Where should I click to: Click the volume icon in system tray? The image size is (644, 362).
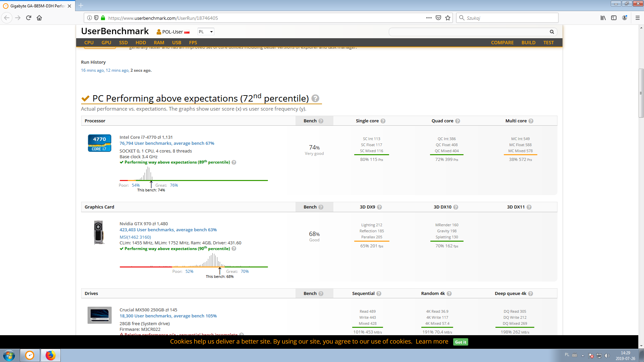[607, 356]
